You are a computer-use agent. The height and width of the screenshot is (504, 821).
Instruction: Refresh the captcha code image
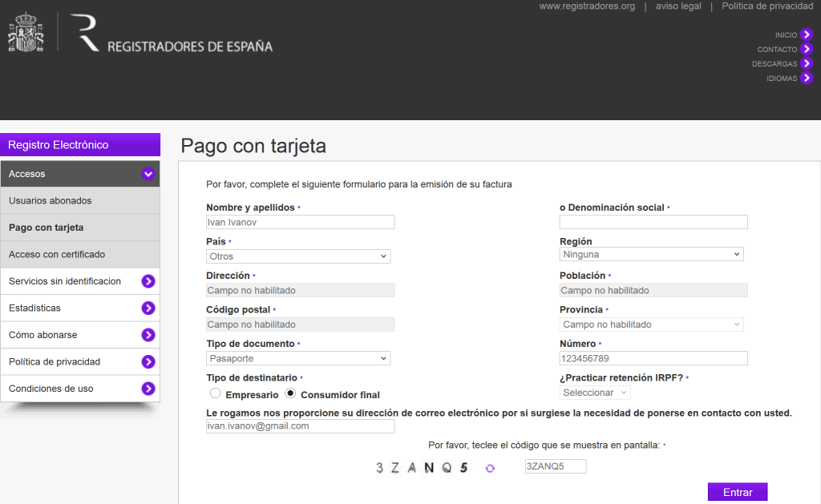490,468
